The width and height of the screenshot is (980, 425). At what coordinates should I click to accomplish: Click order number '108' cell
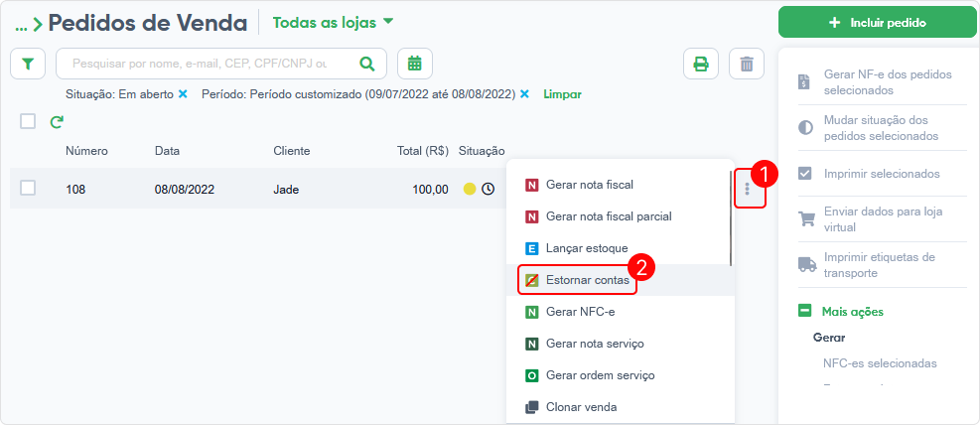[75, 189]
